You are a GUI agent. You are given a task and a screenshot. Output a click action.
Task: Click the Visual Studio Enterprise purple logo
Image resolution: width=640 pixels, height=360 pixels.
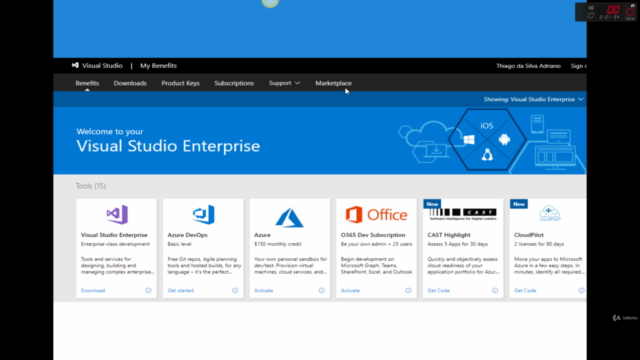117,215
